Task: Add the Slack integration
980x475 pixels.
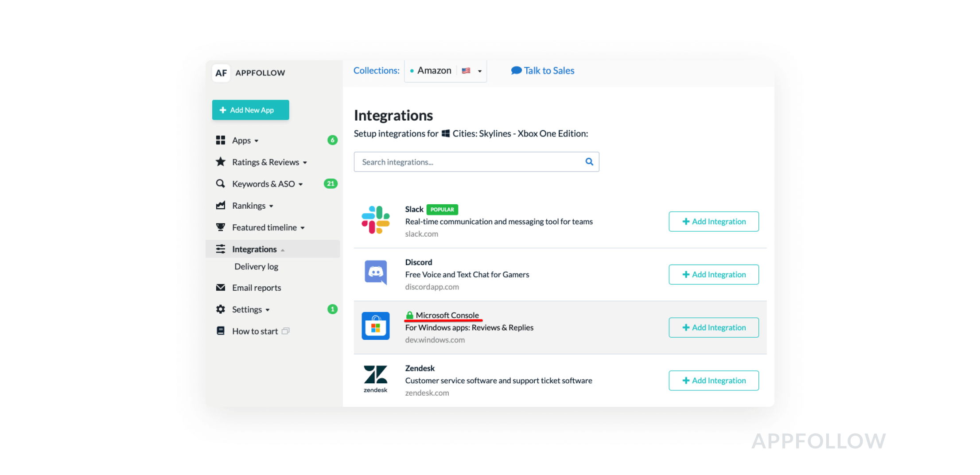Action: (713, 222)
